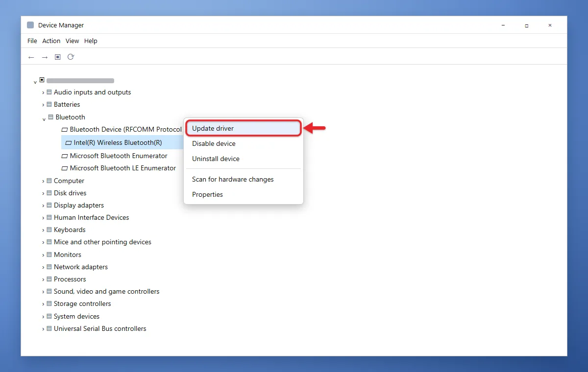The height and width of the screenshot is (372, 588).
Task: Click the Microsoft Bluetooth Enumerator device icon
Action: (x=65, y=156)
